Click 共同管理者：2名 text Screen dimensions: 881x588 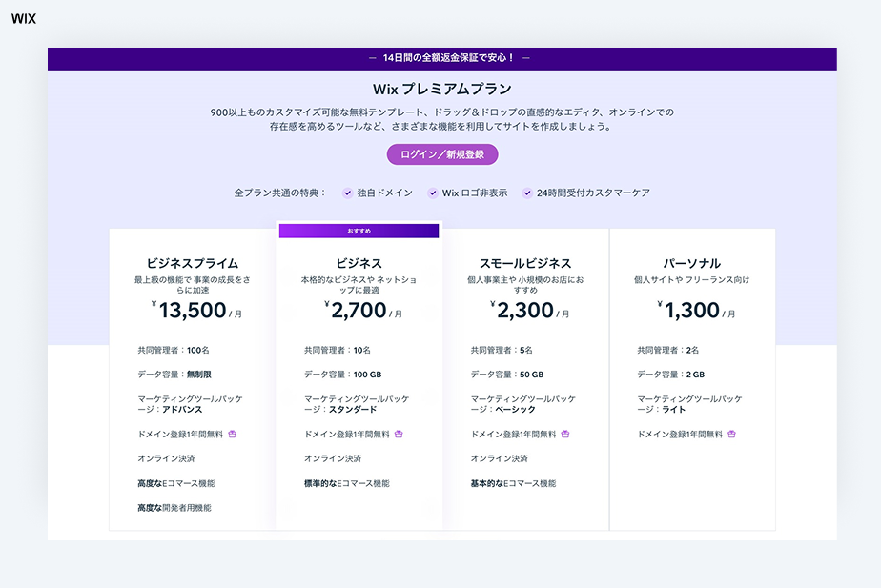pyautogui.click(x=668, y=350)
